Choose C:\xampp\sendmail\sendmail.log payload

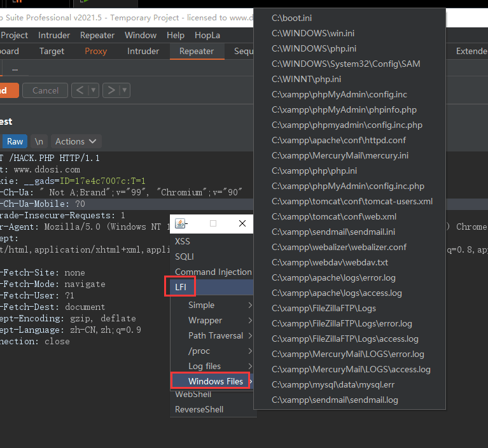coord(349,400)
